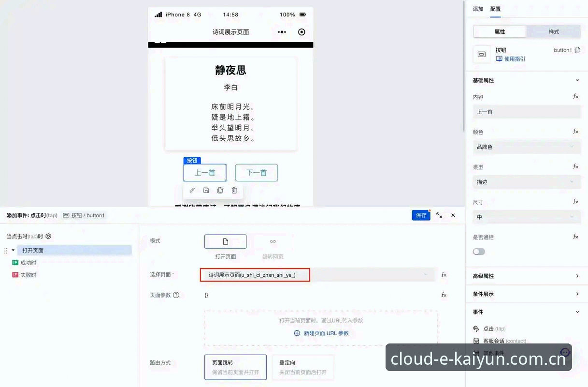Copy the button1 component ID
Viewport: 588px width, 387px height.
pos(577,50)
